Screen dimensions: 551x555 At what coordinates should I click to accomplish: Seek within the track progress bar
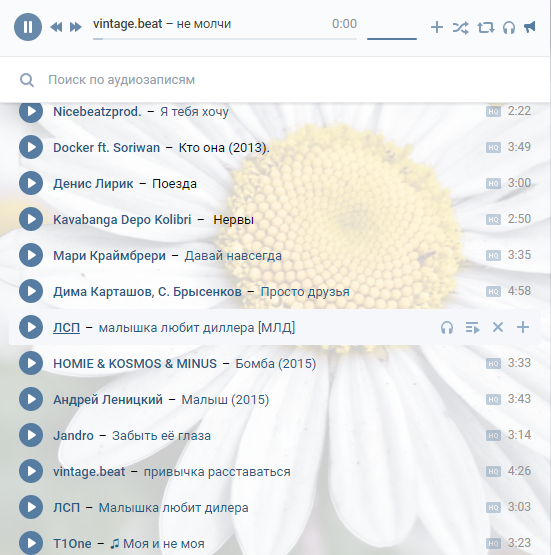pyautogui.click(x=225, y=39)
